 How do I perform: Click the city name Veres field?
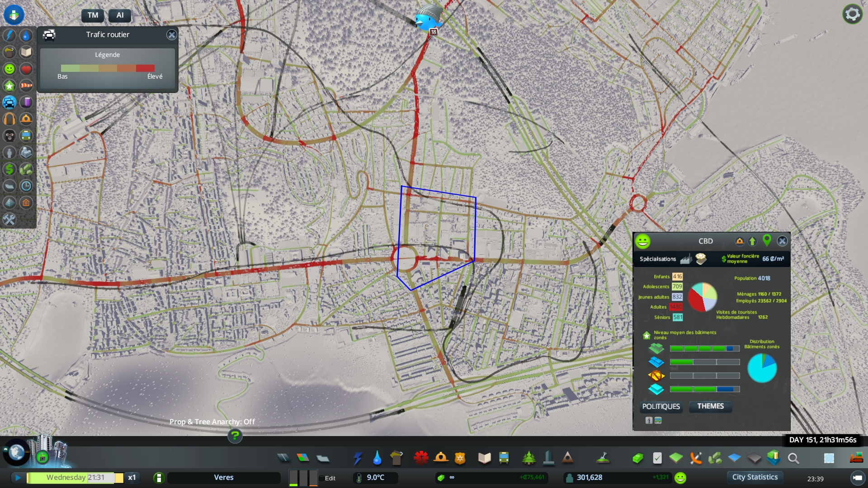coord(224,478)
